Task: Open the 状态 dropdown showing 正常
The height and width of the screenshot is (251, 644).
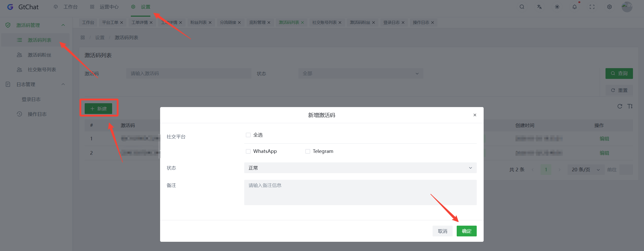Action: [x=360, y=168]
